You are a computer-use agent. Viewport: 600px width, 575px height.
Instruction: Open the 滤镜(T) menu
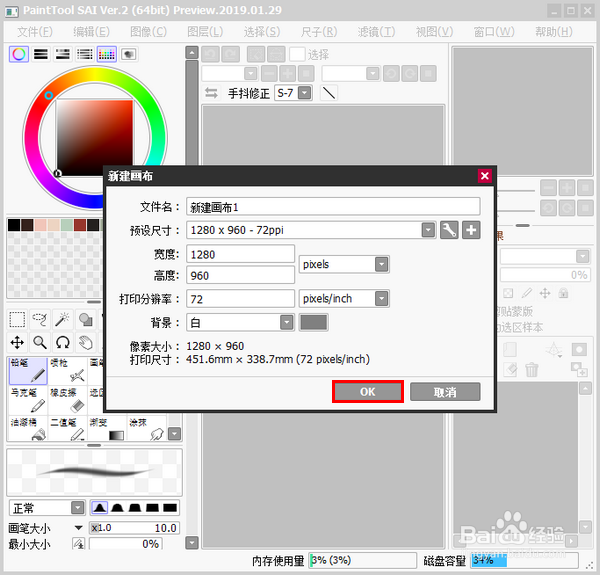click(x=377, y=32)
